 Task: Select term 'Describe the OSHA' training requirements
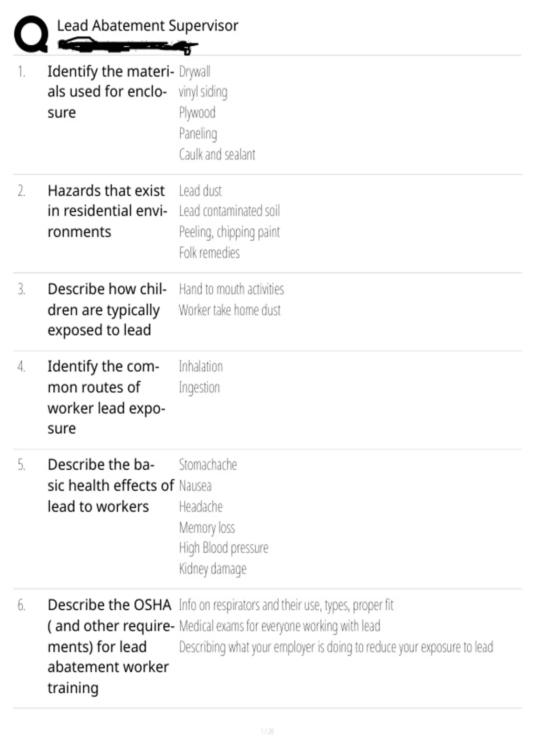[x=111, y=647]
